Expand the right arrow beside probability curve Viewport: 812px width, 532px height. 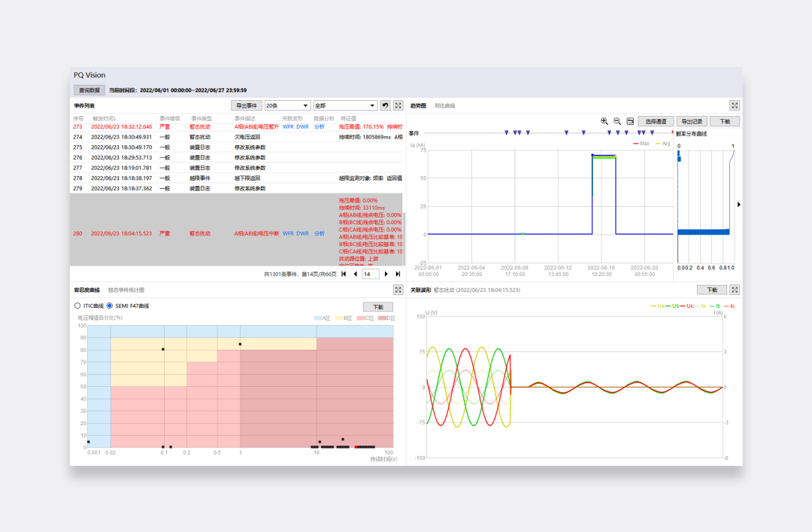pos(739,204)
